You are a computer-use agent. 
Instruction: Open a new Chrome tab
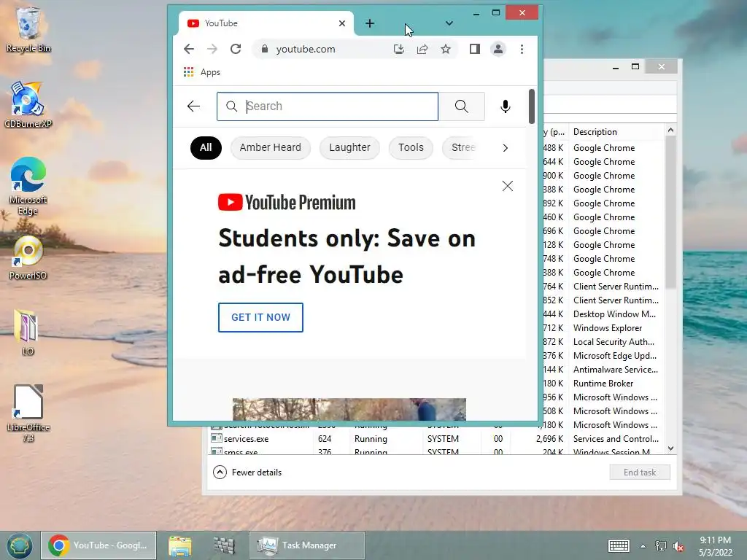click(x=370, y=23)
